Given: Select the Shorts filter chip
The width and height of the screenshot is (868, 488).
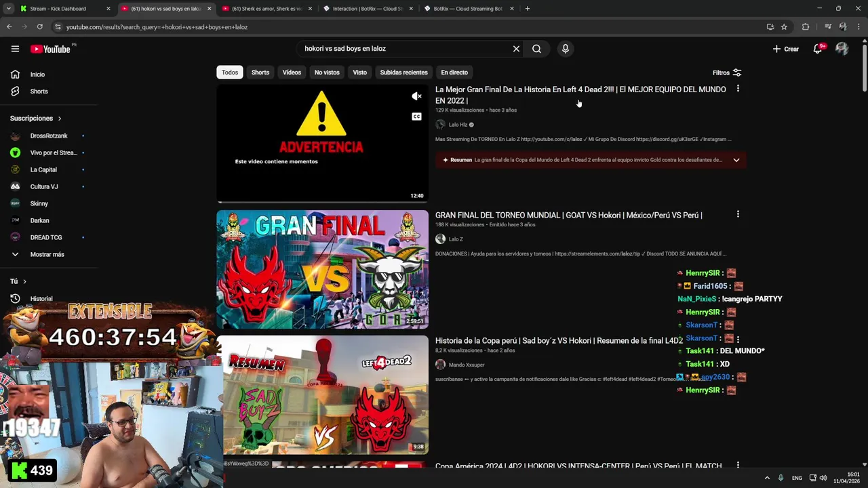Looking at the screenshot, I should tap(260, 73).
